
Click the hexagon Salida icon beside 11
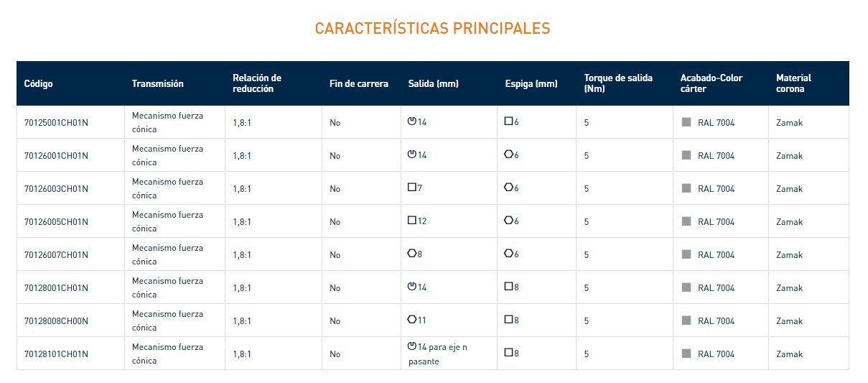point(411,320)
